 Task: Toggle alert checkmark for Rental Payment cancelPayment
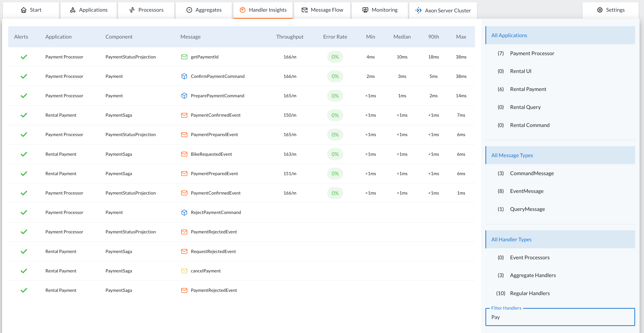(24, 271)
